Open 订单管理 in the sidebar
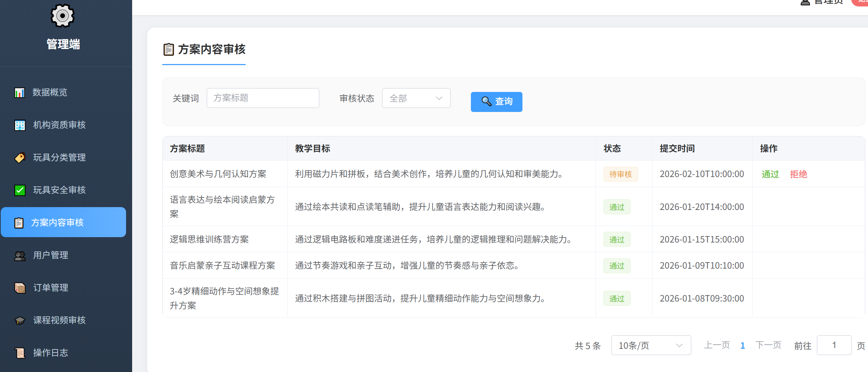Image resolution: width=868 pixels, height=372 pixels. tap(63, 288)
